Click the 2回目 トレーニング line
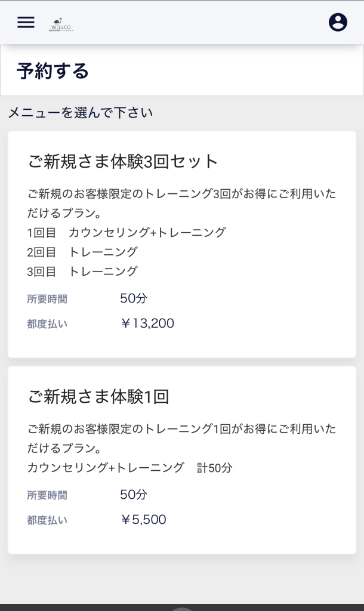 click(x=82, y=252)
